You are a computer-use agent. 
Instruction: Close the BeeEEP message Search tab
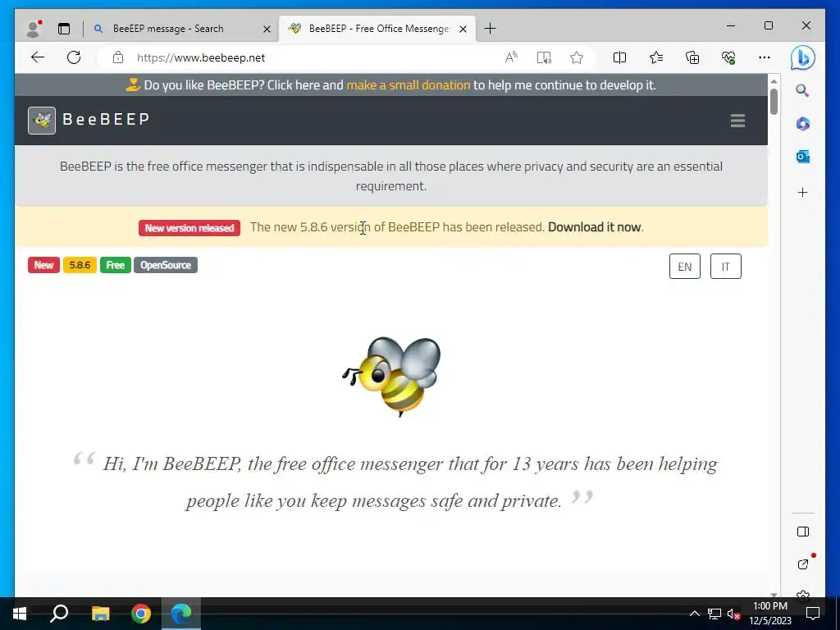(267, 29)
